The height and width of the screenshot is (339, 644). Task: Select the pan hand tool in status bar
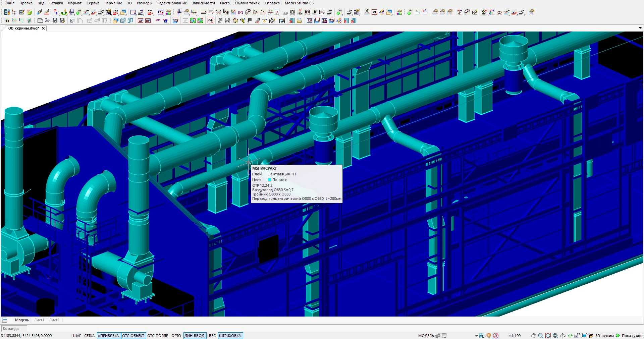point(533,336)
